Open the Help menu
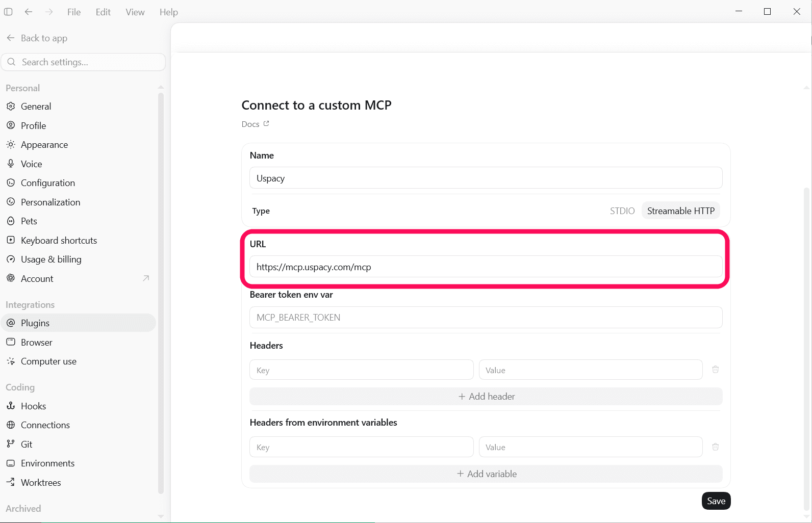This screenshot has height=523, width=812. [x=169, y=12]
